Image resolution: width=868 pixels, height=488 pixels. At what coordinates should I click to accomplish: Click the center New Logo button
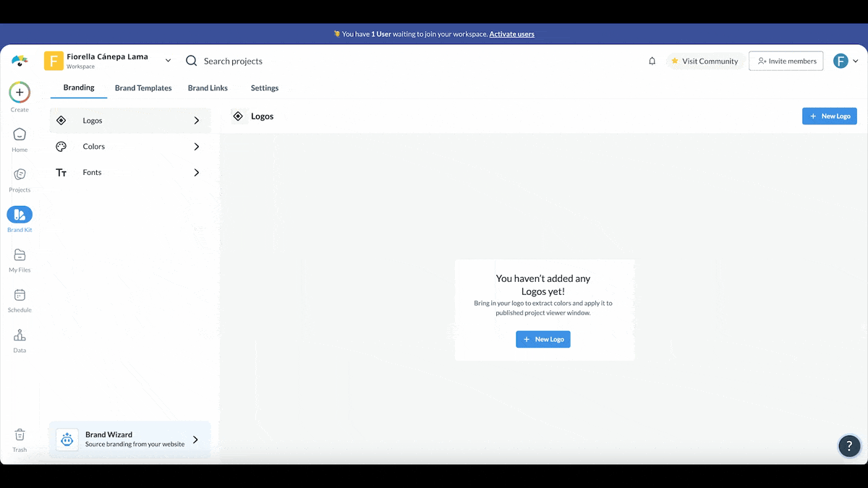click(543, 339)
